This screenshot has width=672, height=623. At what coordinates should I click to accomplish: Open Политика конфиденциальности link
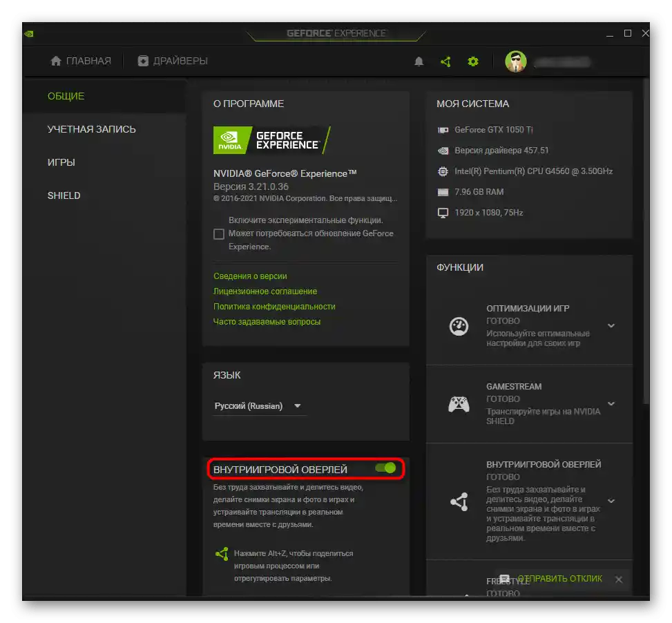tap(274, 307)
